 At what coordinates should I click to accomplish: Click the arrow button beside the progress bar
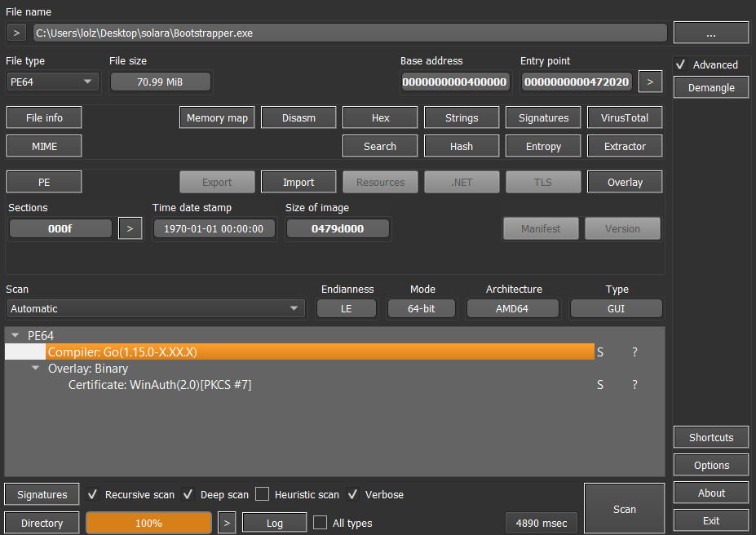tap(228, 523)
